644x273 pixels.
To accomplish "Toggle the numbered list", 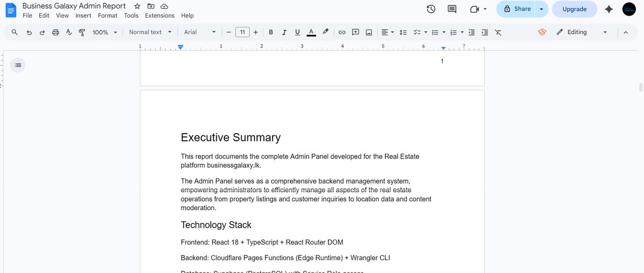I will (453, 32).
